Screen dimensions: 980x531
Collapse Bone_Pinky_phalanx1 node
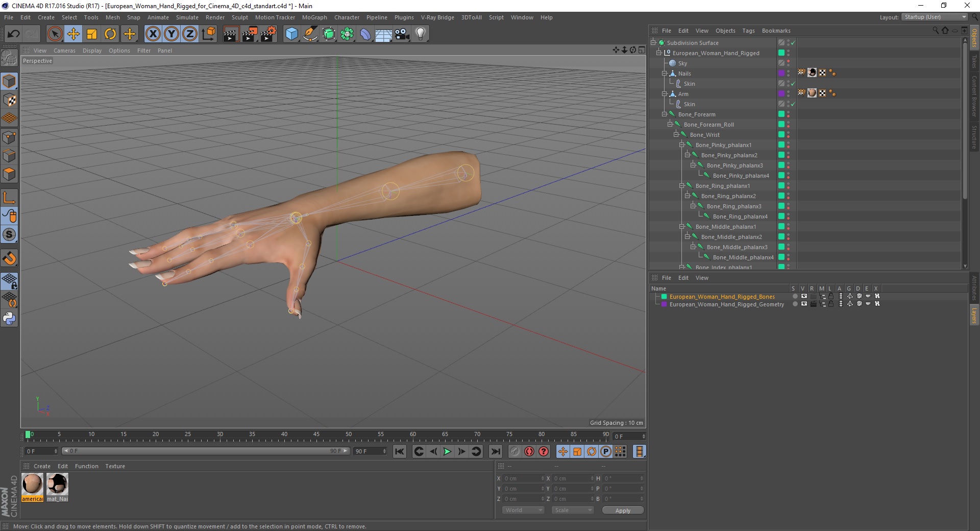pyautogui.click(x=682, y=145)
